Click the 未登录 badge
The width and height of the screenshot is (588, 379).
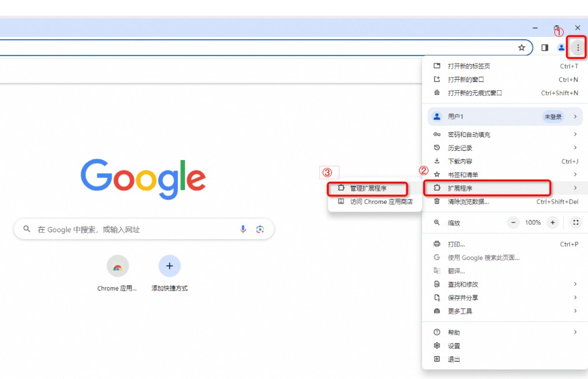click(553, 117)
